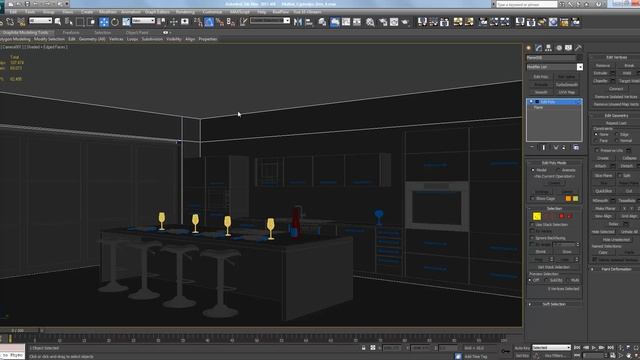The height and width of the screenshot is (360, 640).
Task: Click the object color swatch beside name
Action: (x=580, y=58)
